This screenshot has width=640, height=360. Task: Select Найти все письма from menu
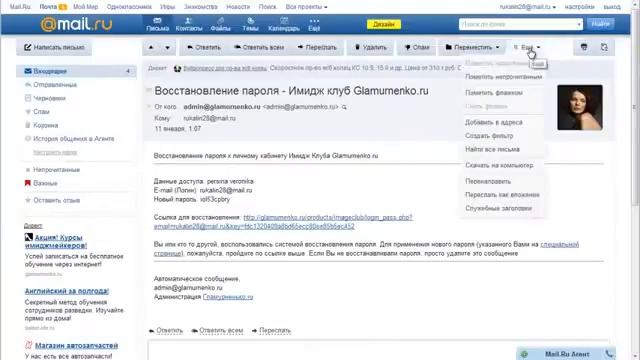(x=492, y=149)
